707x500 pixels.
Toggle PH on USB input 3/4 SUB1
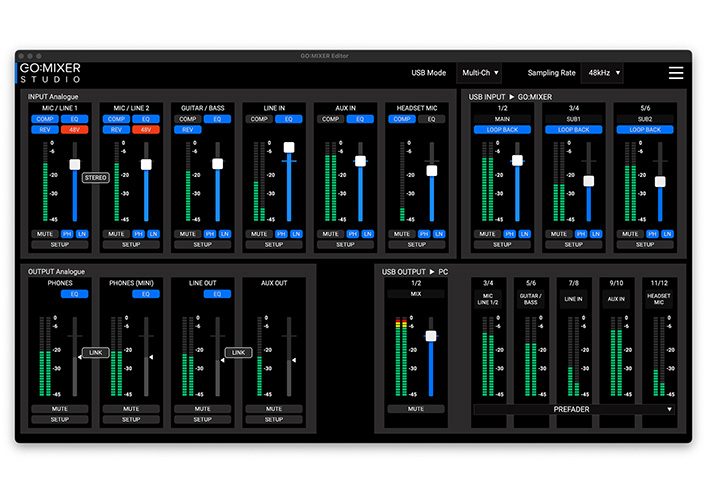(581, 234)
